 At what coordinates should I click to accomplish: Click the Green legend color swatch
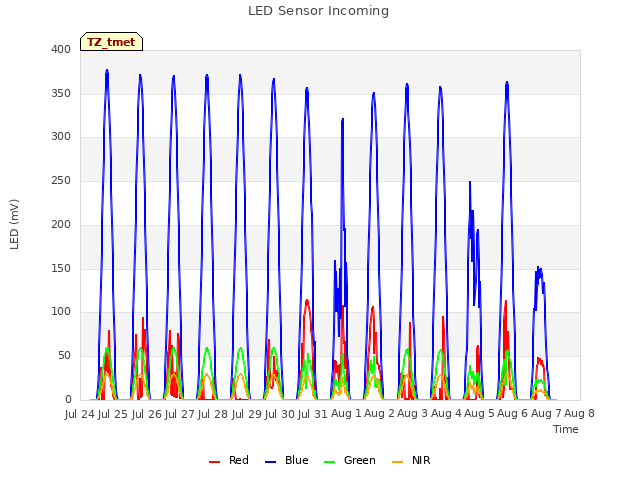tap(329, 462)
